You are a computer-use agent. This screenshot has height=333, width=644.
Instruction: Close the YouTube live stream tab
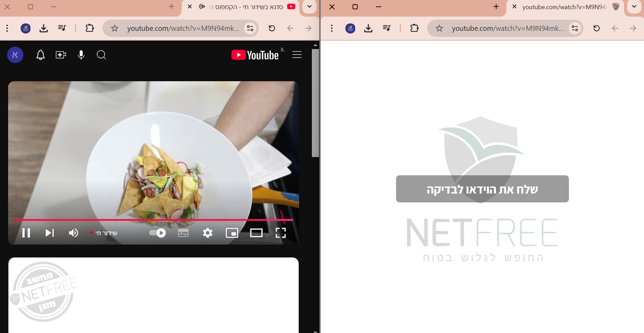[190, 6]
